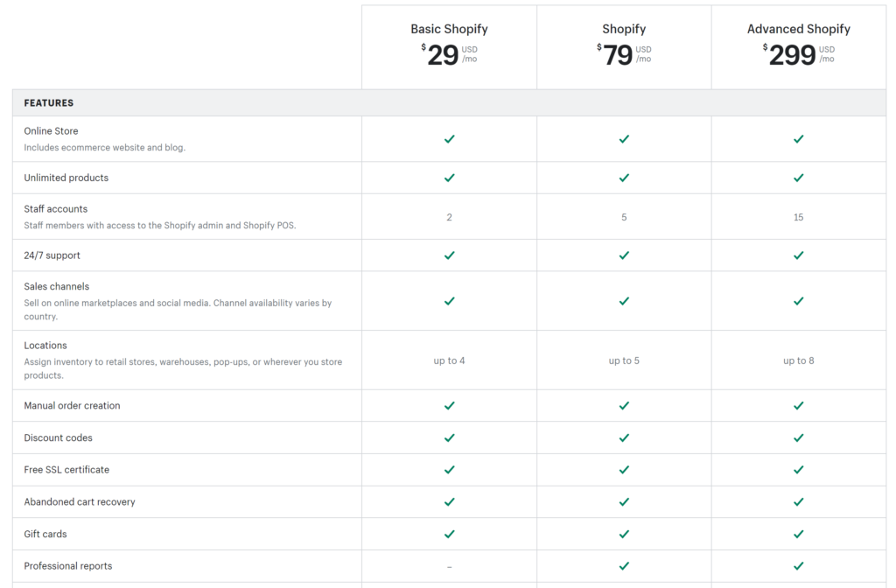Click the 'Sales channels' feature label

coord(57,286)
